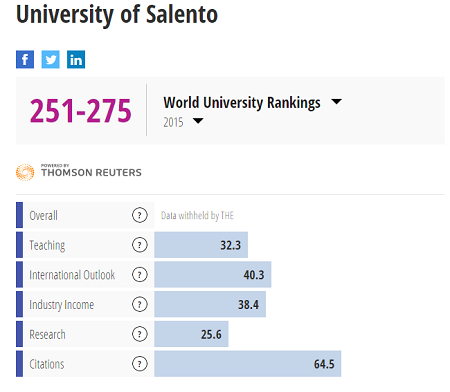Viewport: 450px width, 392px height.
Task: Open help icon beside Citations
Action: click(140, 364)
